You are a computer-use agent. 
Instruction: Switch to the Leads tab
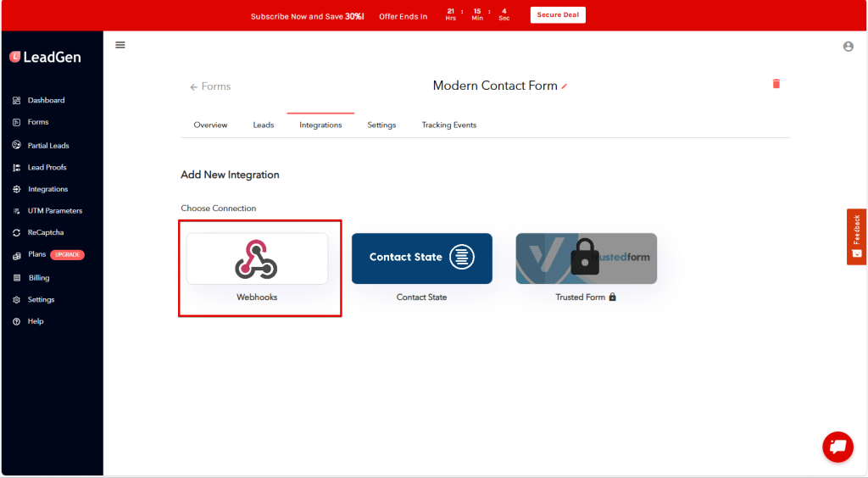(x=264, y=125)
